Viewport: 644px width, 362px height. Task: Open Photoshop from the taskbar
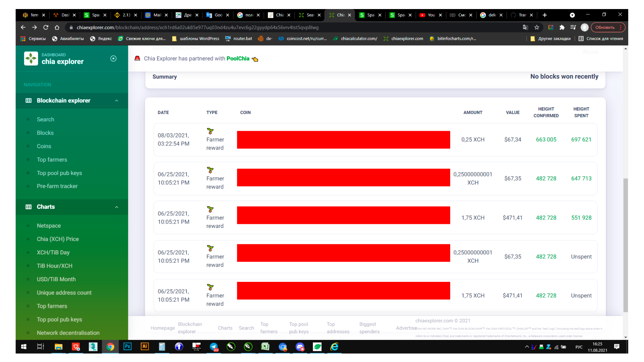coord(127,347)
